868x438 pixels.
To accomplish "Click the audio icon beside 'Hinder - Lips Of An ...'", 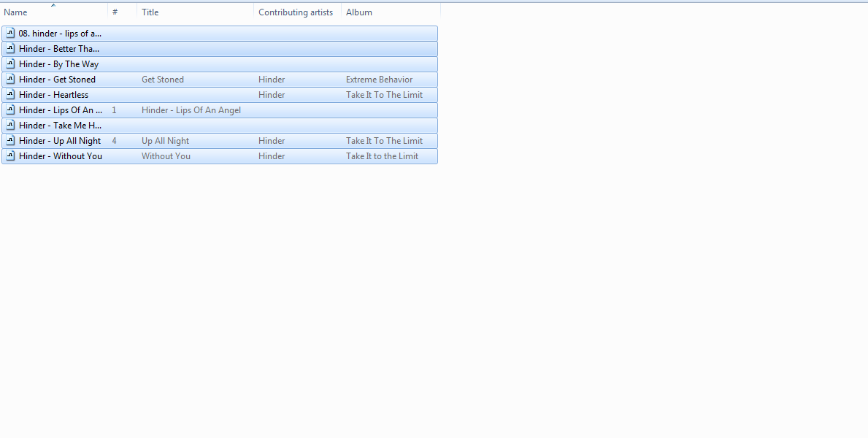I will (10, 110).
